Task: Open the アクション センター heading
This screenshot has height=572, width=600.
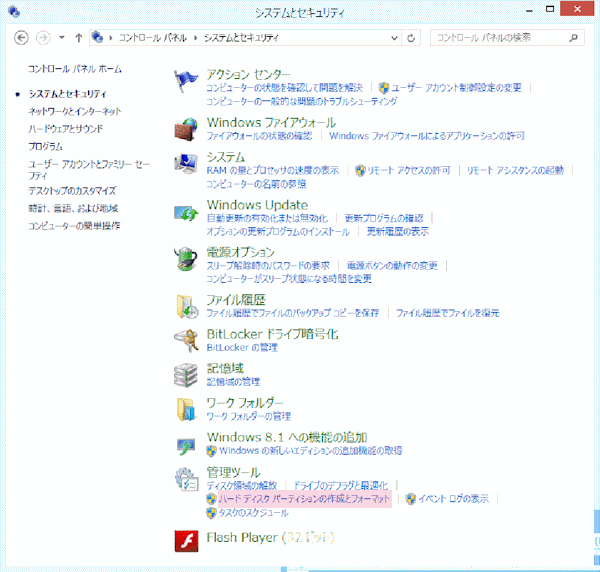Action: point(248,75)
